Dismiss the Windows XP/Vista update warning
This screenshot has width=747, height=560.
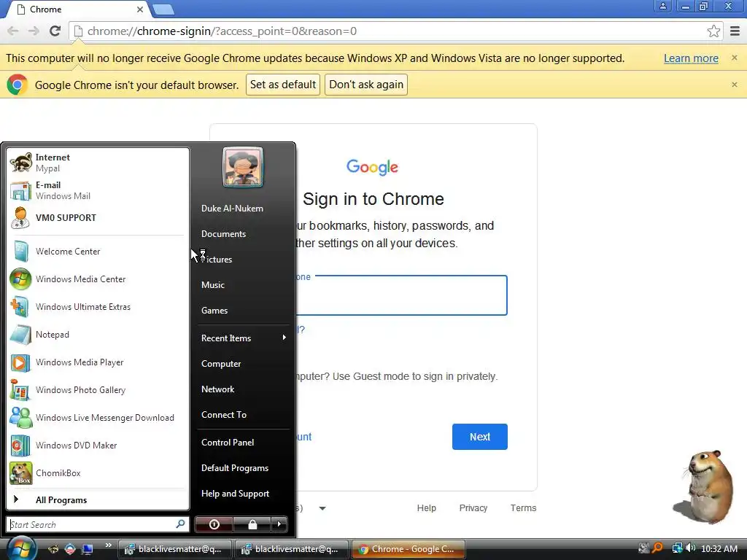734,58
